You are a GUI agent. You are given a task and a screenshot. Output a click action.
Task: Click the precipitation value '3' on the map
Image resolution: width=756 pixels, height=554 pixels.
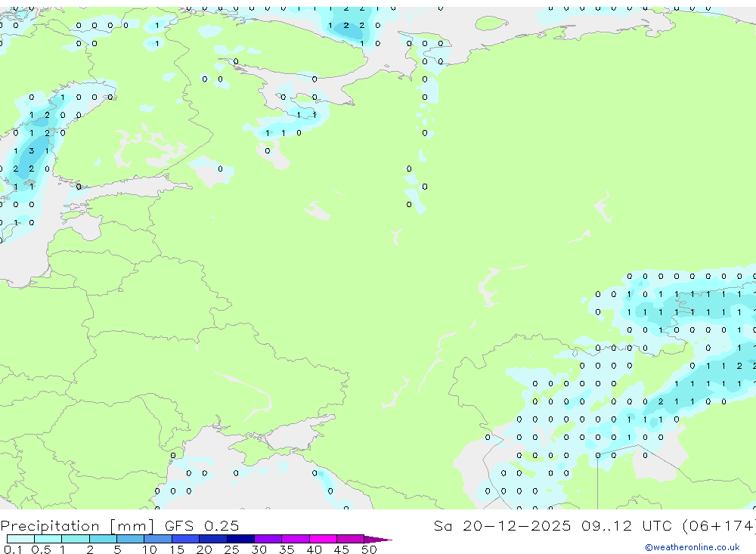31,151
